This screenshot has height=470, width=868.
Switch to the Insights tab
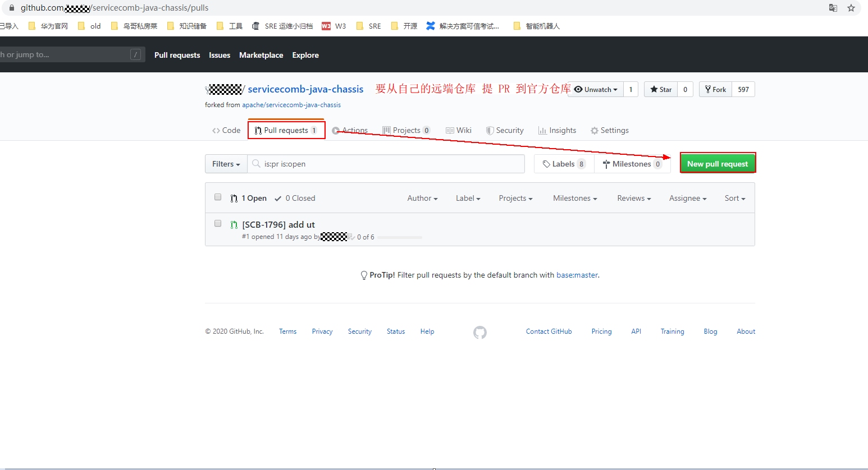(558, 130)
